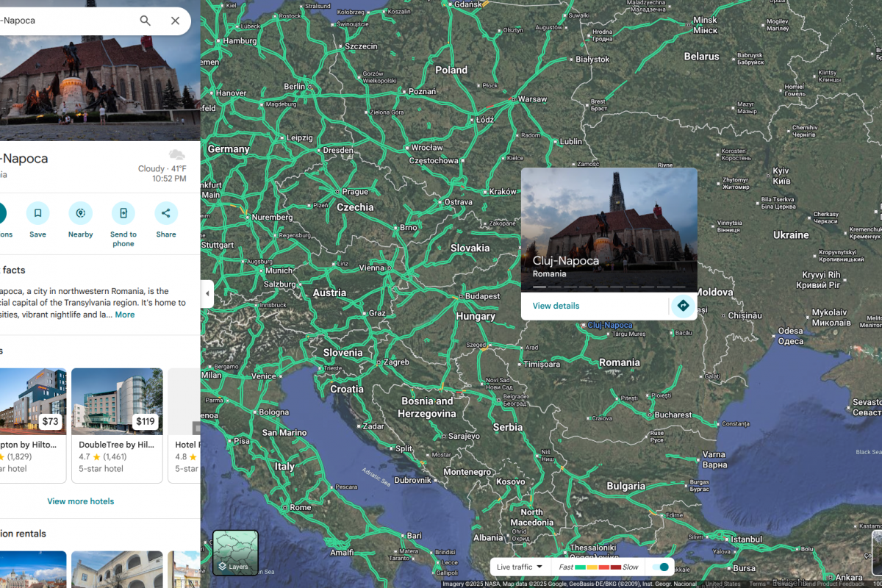Image resolution: width=882 pixels, height=588 pixels.
Task: Clear the search with the X icon
Action: tap(175, 21)
